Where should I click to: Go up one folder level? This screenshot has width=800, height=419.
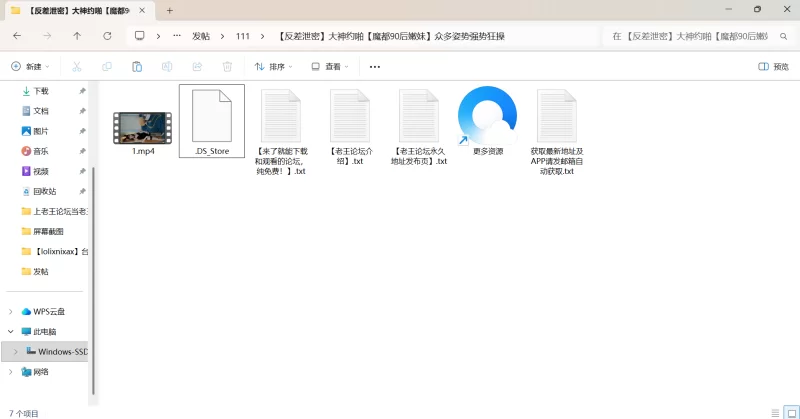pos(77,35)
